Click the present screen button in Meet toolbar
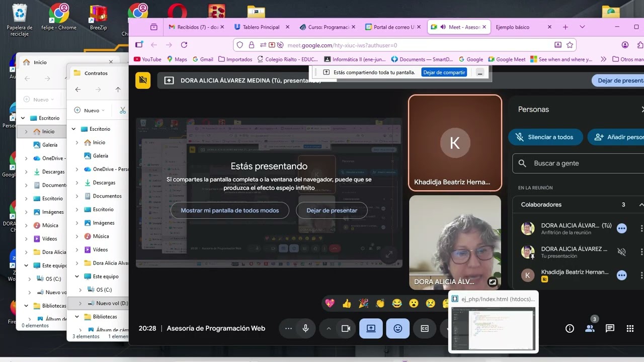The image size is (644, 362). click(x=371, y=328)
